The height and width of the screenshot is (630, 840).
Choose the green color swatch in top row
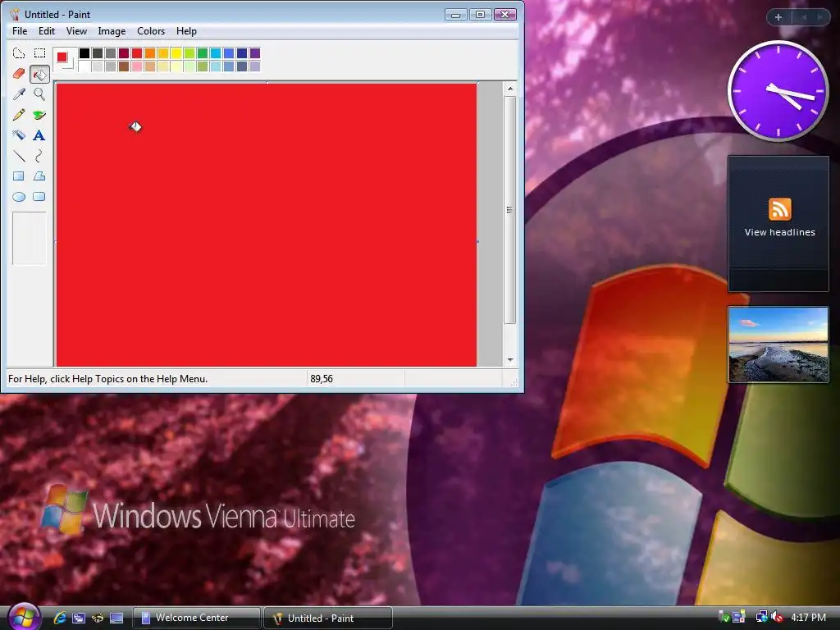coord(203,53)
